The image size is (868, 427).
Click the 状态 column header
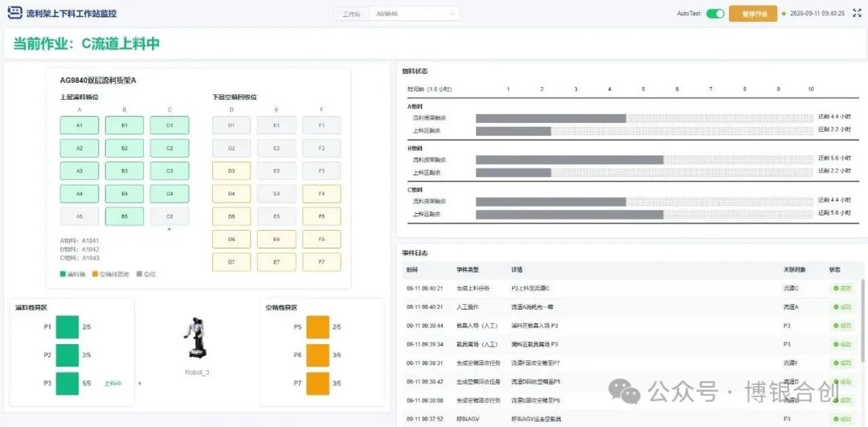(x=834, y=269)
